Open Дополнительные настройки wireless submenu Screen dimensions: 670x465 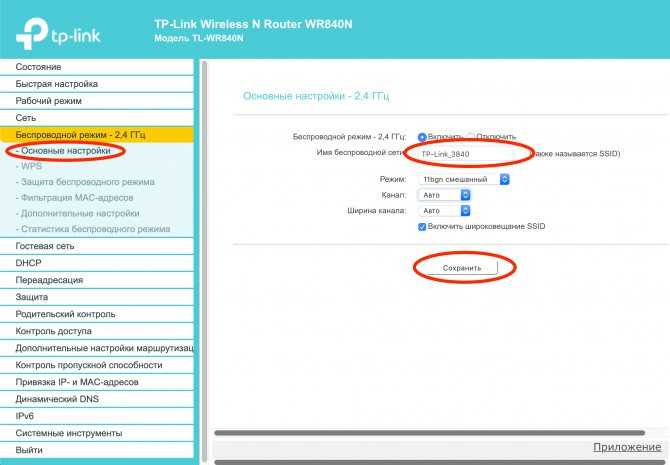pos(77,213)
